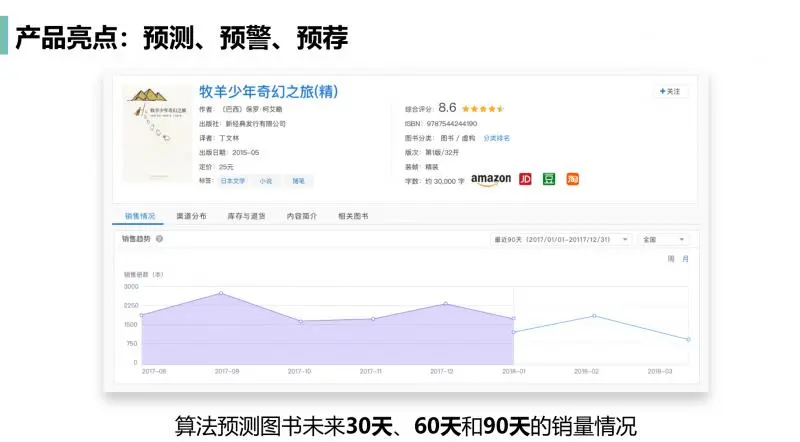Image resolution: width=800 pixels, height=442 pixels.
Task: Switch to the 内容简介 tab
Action: click(302, 216)
